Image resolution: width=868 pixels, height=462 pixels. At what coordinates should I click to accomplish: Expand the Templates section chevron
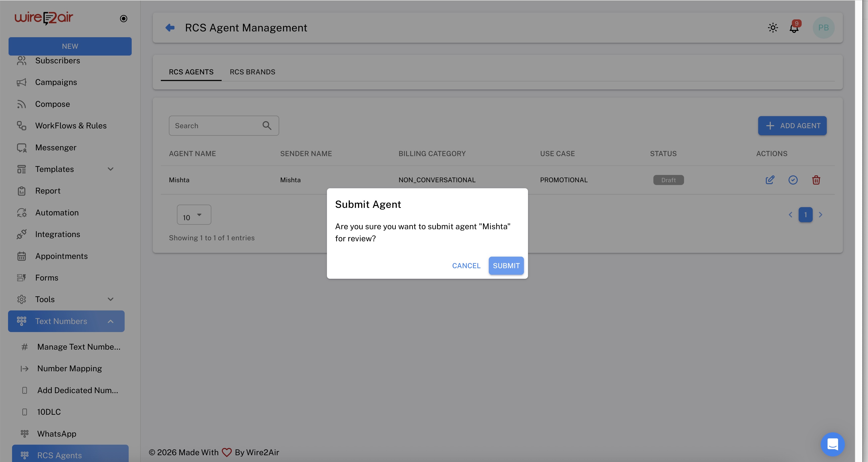[111, 169]
